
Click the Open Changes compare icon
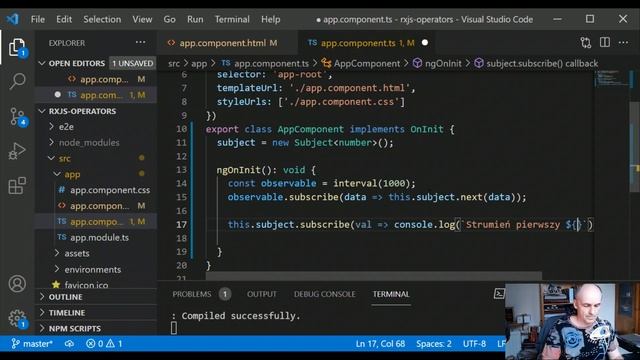(586, 42)
